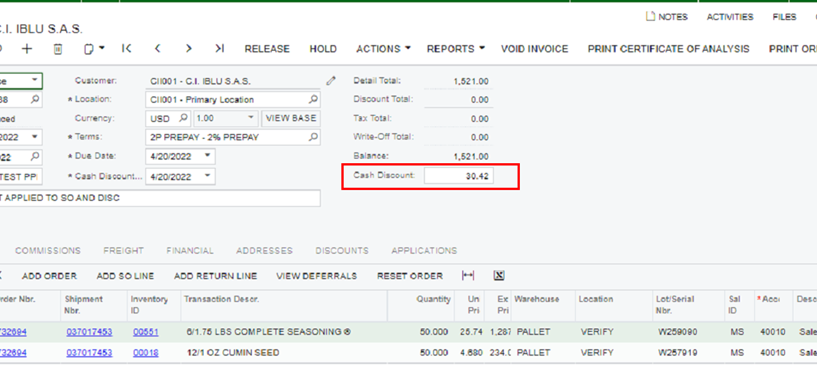Expand the Cash Discount Date dropdown
This screenshot has height=391, width=817.
pos(207,176)
